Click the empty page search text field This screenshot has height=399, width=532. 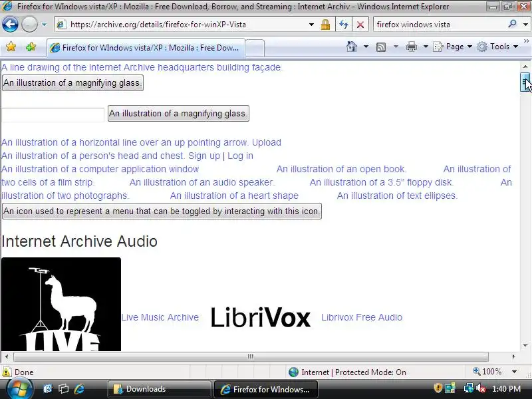(x=53, y=114)
